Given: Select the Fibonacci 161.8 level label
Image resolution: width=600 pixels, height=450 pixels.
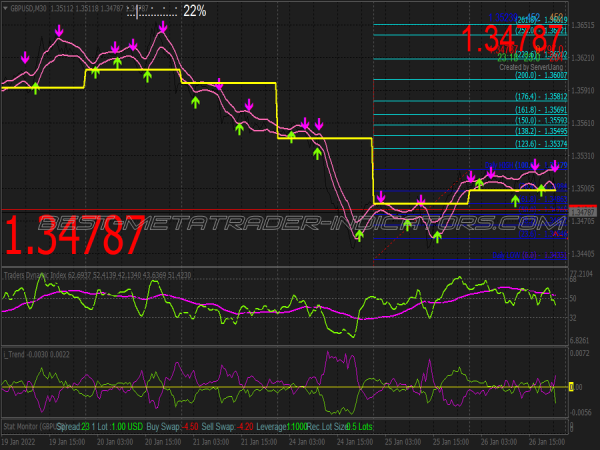Looking at the screenshot, I should click(x=540, y=110).
